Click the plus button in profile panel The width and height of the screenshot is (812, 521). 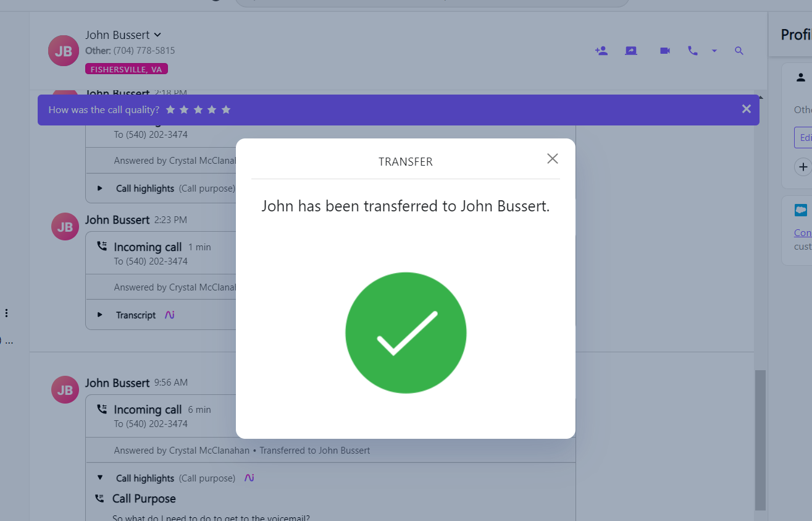click(x=803, y=166)
